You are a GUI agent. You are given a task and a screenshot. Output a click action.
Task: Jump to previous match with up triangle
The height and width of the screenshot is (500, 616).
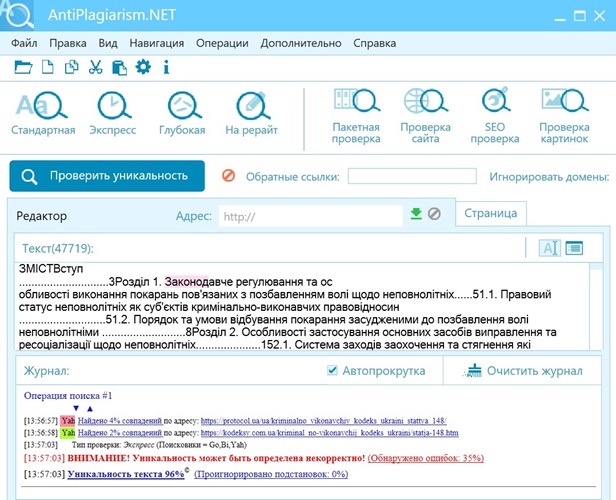[90, 408]
